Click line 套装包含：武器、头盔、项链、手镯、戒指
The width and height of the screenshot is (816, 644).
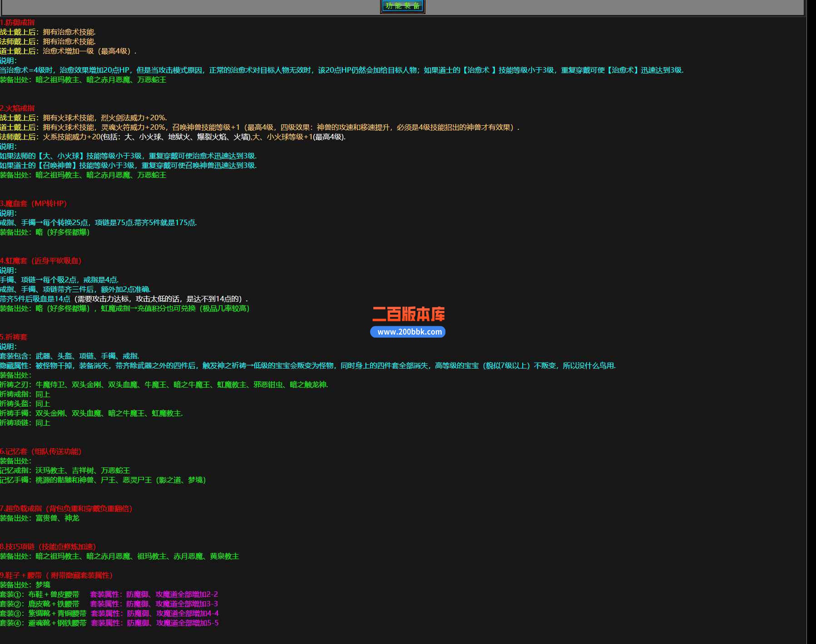click(x=69, y=356)
